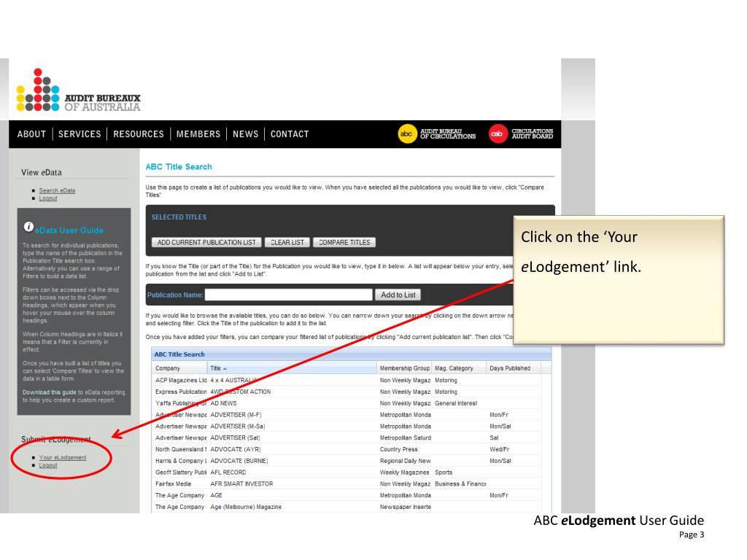
Task: Select the ADVERTISER (M-Sa) title
Action: [x=238, y=426]
